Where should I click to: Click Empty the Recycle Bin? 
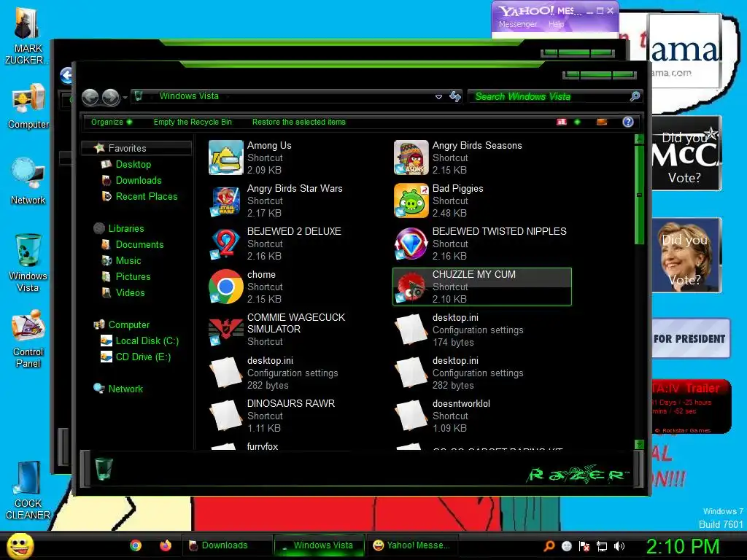(x=193, y=122)
